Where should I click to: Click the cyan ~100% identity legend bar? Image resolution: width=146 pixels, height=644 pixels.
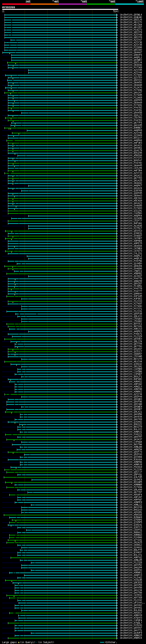tap(130, 4)
